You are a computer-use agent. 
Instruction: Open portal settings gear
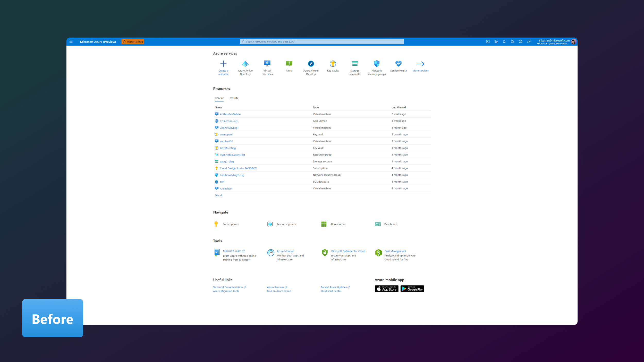click(x=512, y=42)
